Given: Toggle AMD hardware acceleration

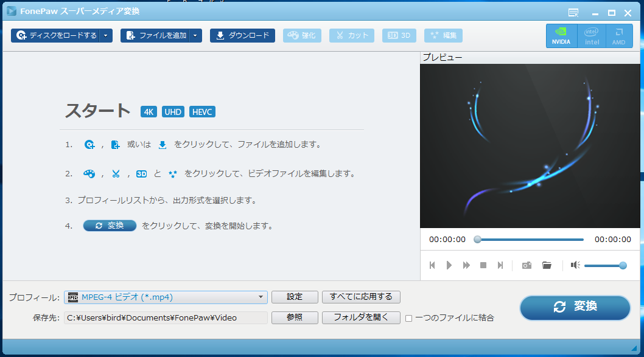Looking at the screenshot, I should coord(619,36).
